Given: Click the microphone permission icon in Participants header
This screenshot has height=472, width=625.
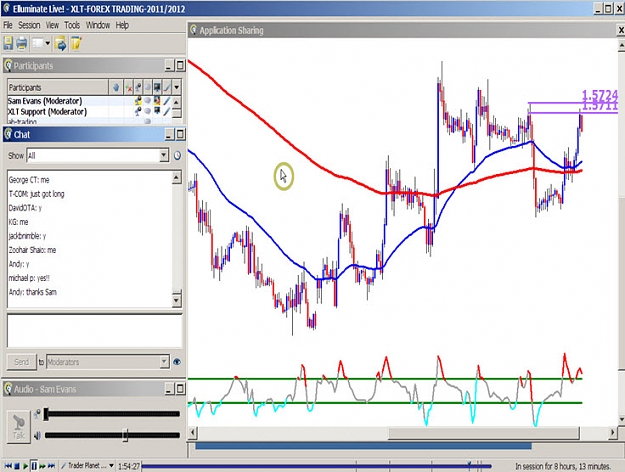Looking at the screenshot, I should click(x=138, y=87).
